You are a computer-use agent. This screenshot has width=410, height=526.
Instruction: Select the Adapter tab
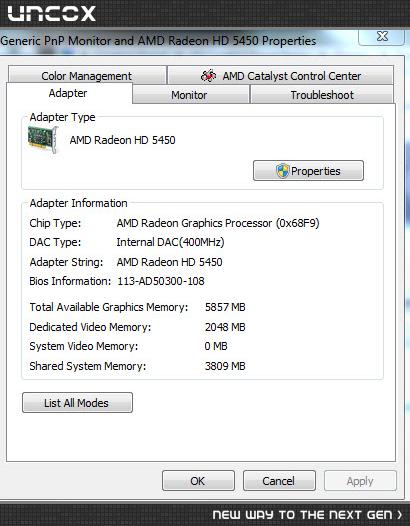click(x=69, y=93)
